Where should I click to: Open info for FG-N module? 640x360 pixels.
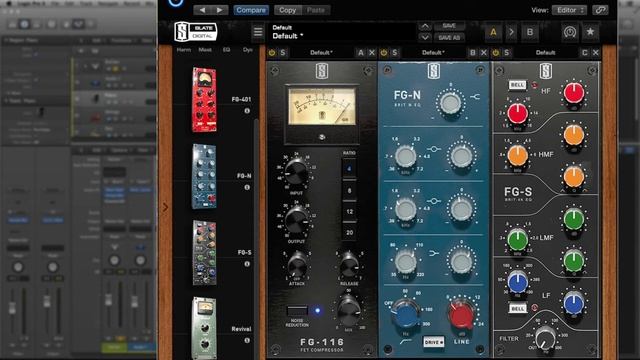click(x=247, y=187)
